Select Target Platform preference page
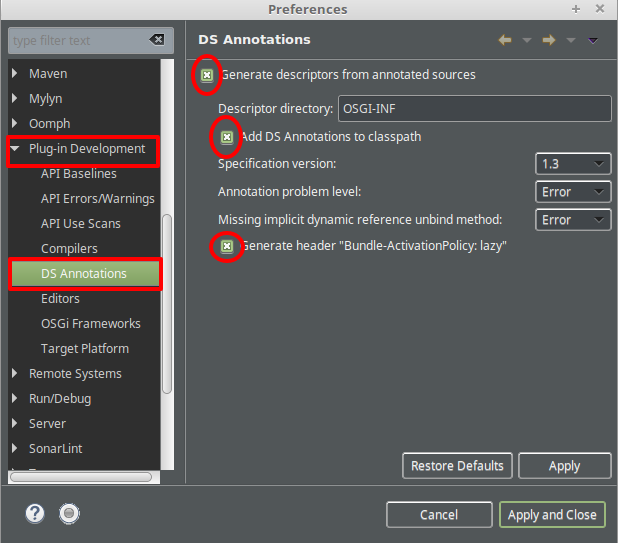The height and width of the screenshot is (543, 618). pos(85,349)
